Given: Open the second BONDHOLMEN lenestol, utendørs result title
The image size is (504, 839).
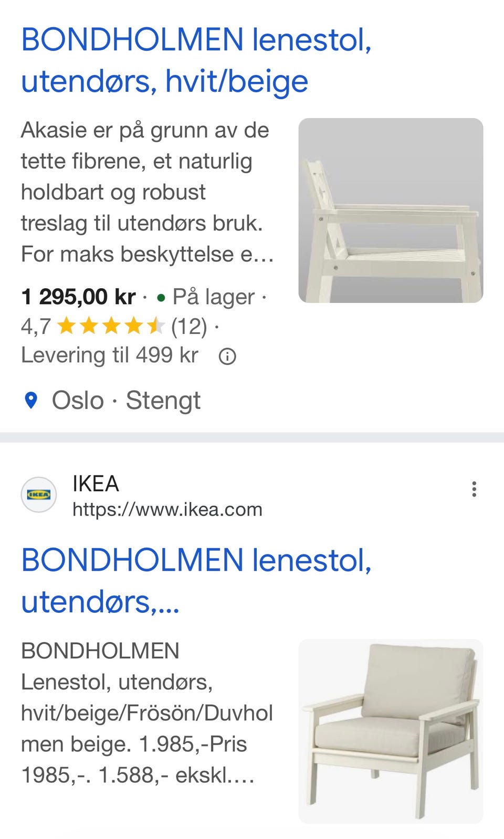Looking at the screenshot, I should tap(196, 580).
